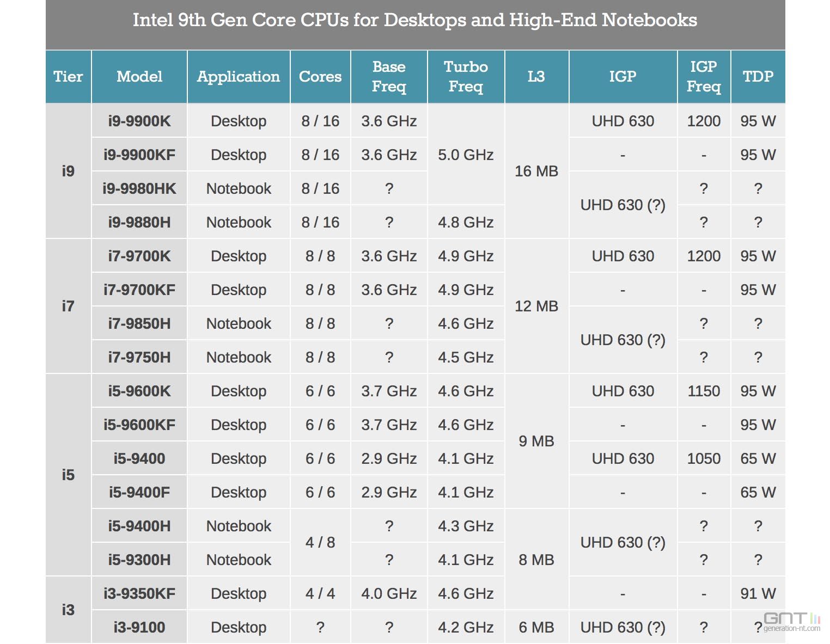Image resolution: width=830 pixels, height=644 pixels.
Task: Click 'Notebook' in the i9-9980HK row
Action: click(x=239, y=188)
